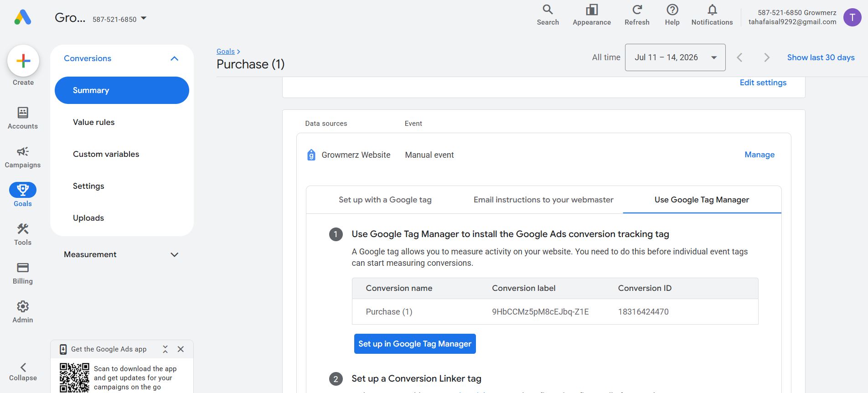This screenshot has width=868, height=393.
Task: Click Set up in Google Tag Manager button
Action: click(x=415, y=344)
